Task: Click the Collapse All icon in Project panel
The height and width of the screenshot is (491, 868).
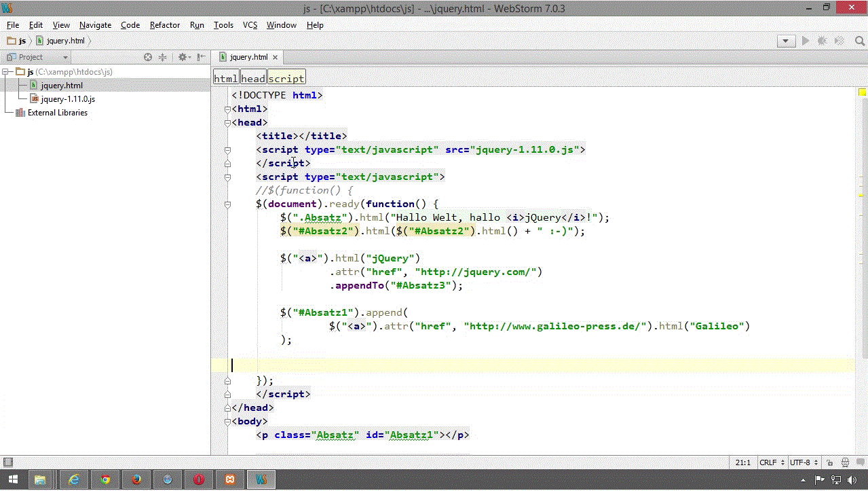Action: (x=162, y=57)
